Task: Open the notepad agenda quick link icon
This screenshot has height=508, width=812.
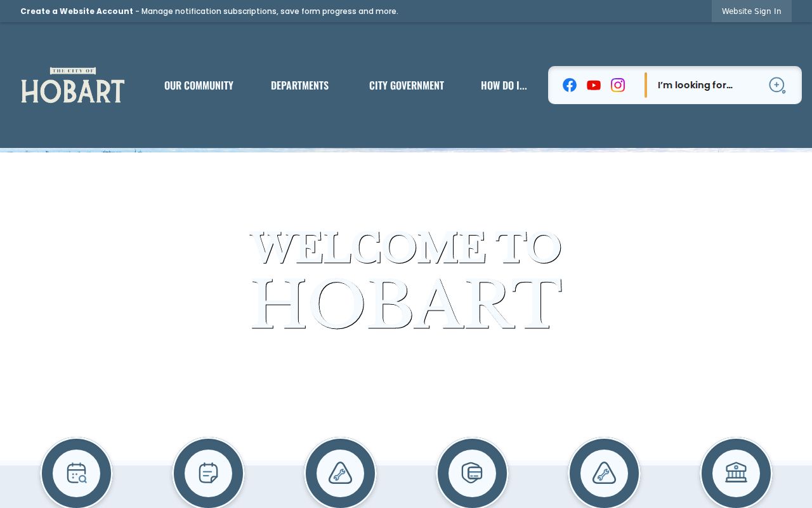Action: (x=209, y=473)
